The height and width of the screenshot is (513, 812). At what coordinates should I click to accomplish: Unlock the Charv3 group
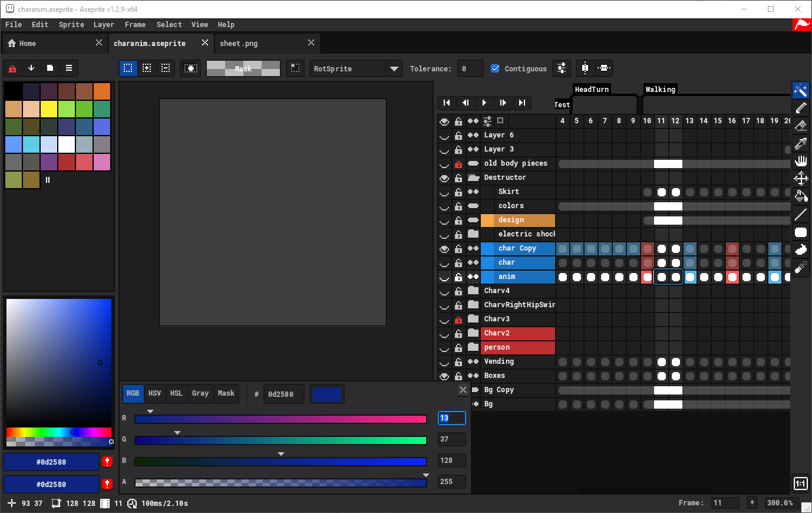pyautogui.click(x=458, y=319)
